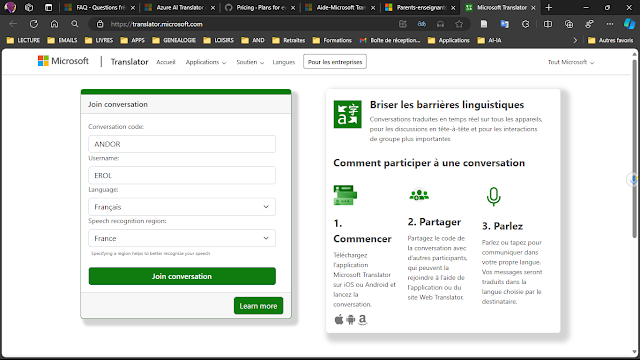Open the browser profile avatar icon
This screenshot has width=640, height=360.
[x=10, y=7]
